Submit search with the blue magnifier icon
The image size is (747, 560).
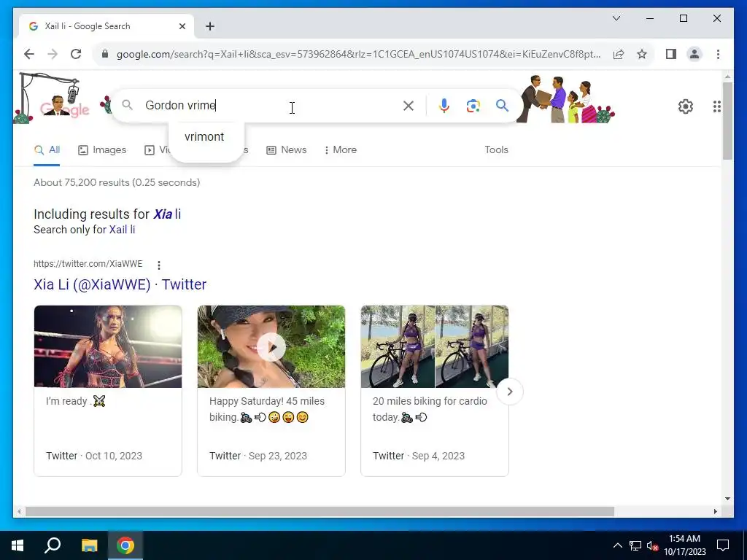[x=502, y=106]
